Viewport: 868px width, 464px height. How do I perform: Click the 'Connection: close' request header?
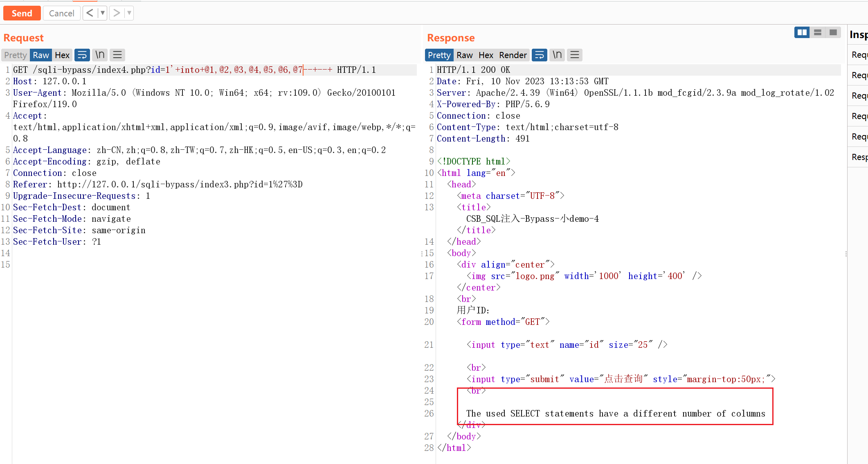click(x=54, y=173)
